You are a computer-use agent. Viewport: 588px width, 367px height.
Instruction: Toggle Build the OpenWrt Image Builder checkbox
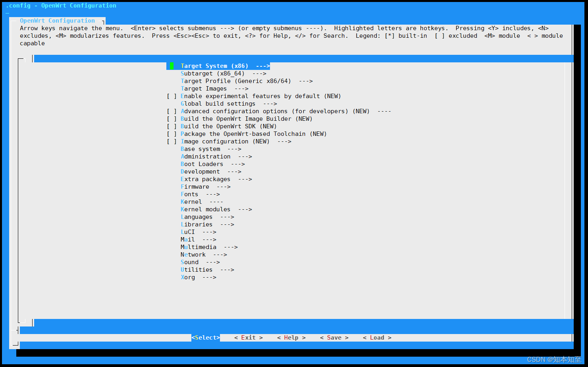coord(172,119)
